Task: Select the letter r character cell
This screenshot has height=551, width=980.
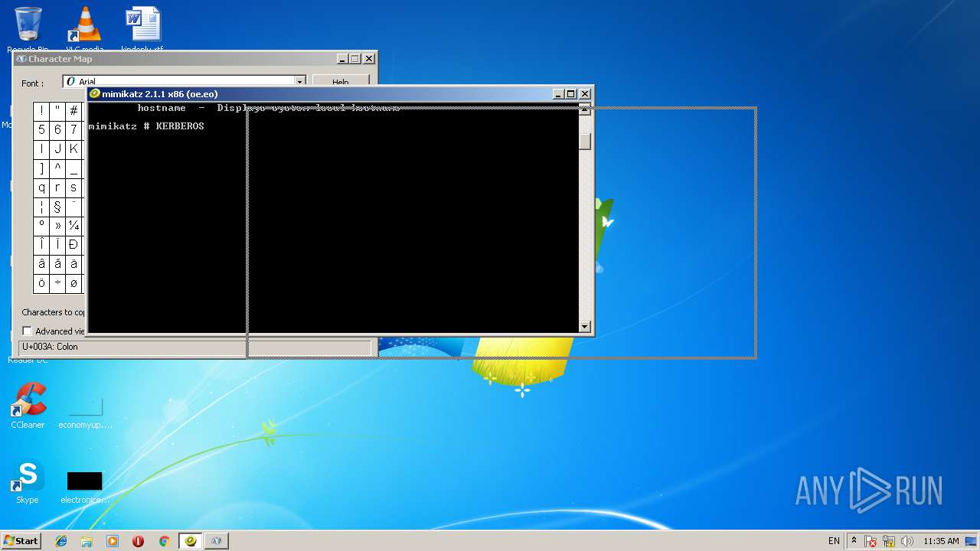Action: [x=57, y=187]
